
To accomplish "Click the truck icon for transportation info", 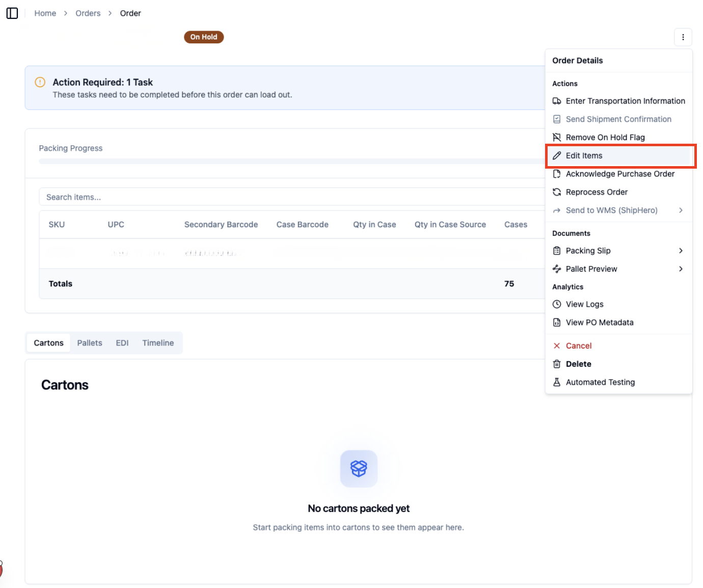I will coord(557,101).
